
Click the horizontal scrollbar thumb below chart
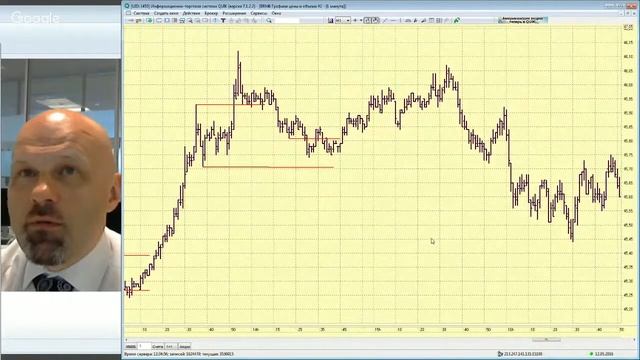[546, 340]
